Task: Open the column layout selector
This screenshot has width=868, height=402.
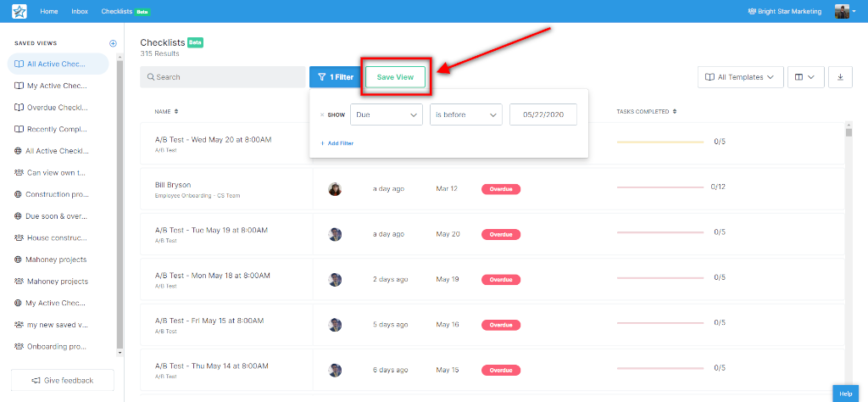Action: [x=806, y=77]
